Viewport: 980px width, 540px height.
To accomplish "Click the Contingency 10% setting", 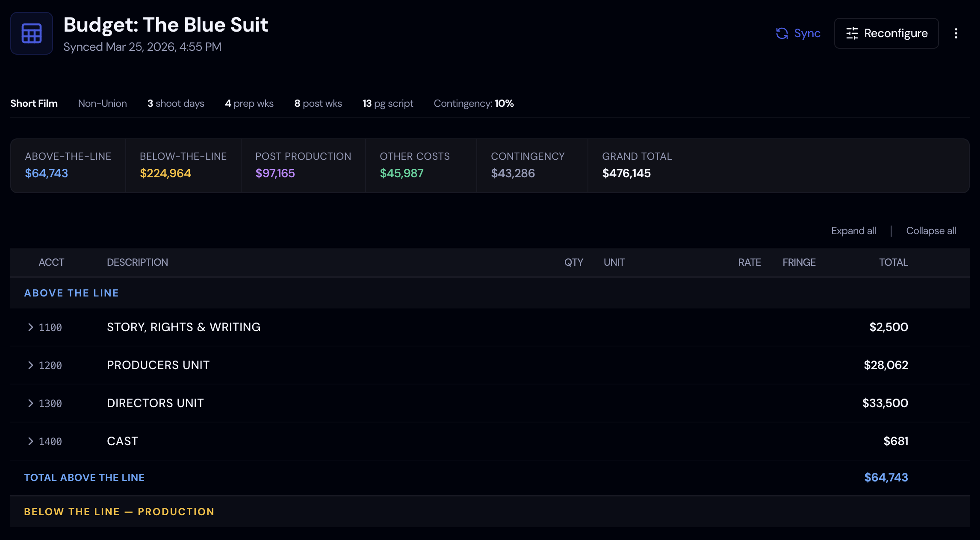I will point(473,103).
